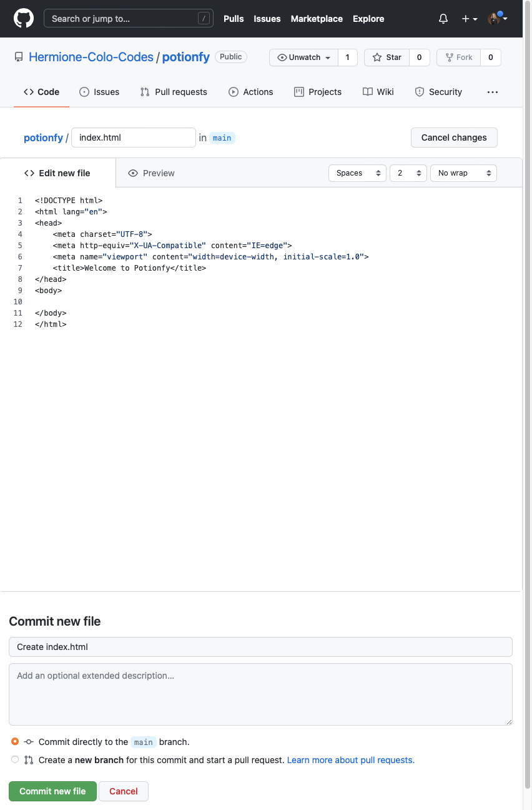The width and height of the screenshot is (532, 810).
Task: Open the three-dot overflow navigation menu
Action: [493, 92]
